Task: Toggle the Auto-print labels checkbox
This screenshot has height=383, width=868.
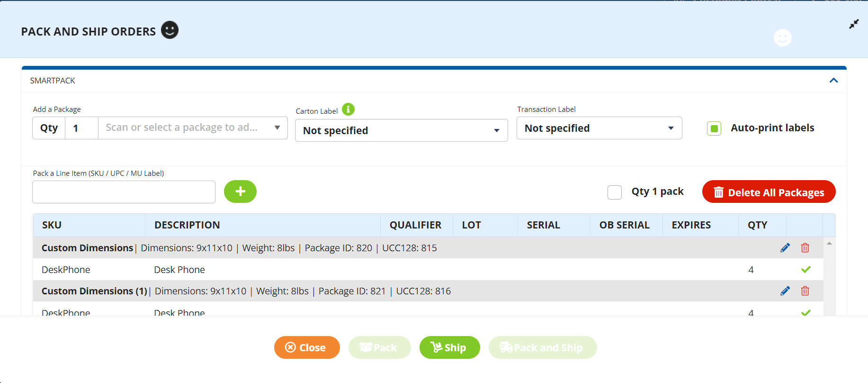Action: [714, 128]
